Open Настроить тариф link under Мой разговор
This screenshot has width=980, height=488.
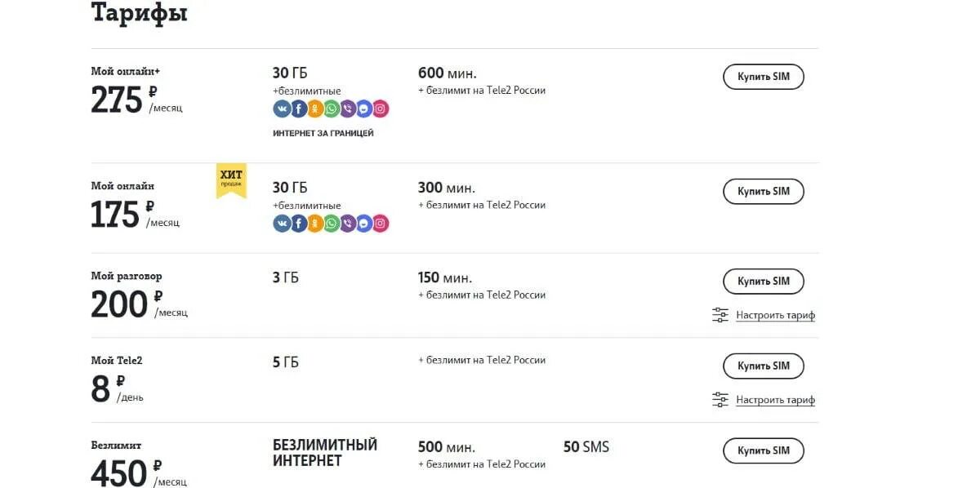[x=775, y=315]
